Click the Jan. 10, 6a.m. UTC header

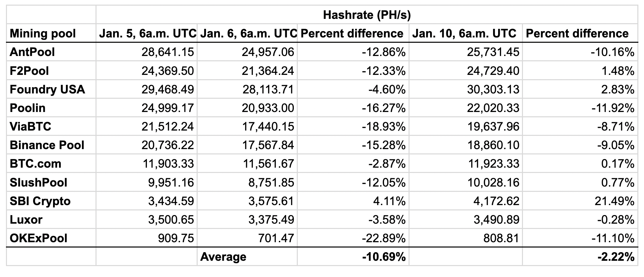pos(466,33)
